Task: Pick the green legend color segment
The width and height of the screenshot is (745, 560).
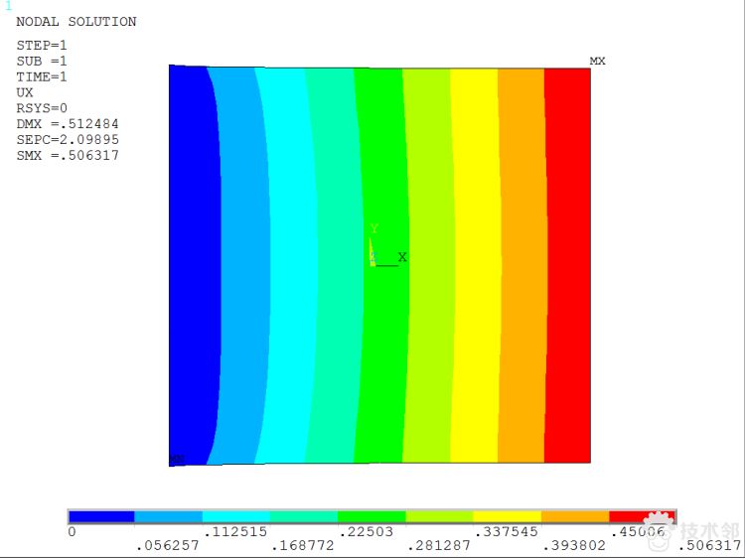Action: pos(372,516)
